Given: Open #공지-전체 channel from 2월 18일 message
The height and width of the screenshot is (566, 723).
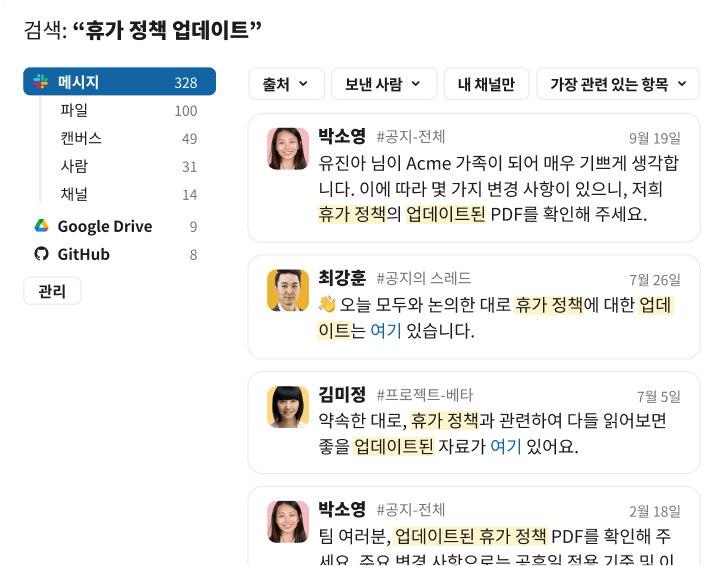Looking at the screenshot, I should click(410, 510).
